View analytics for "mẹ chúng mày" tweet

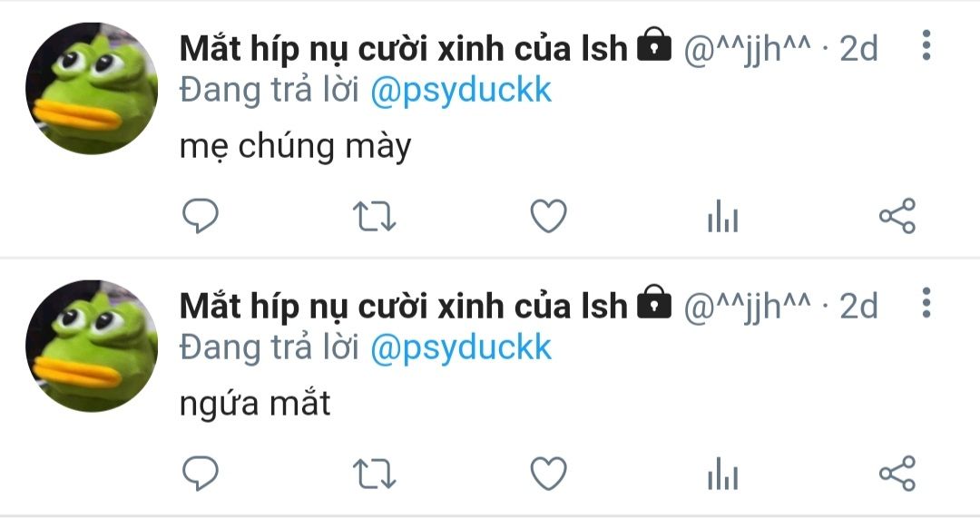[722, 216]
